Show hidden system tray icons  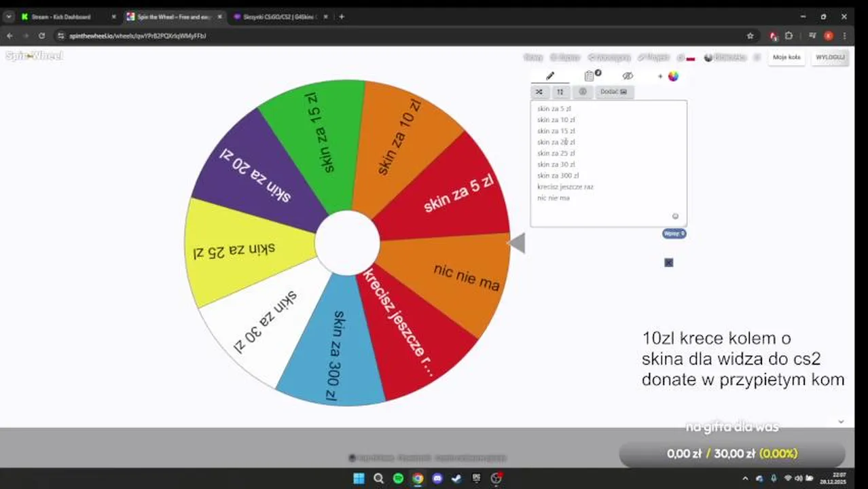745,478
